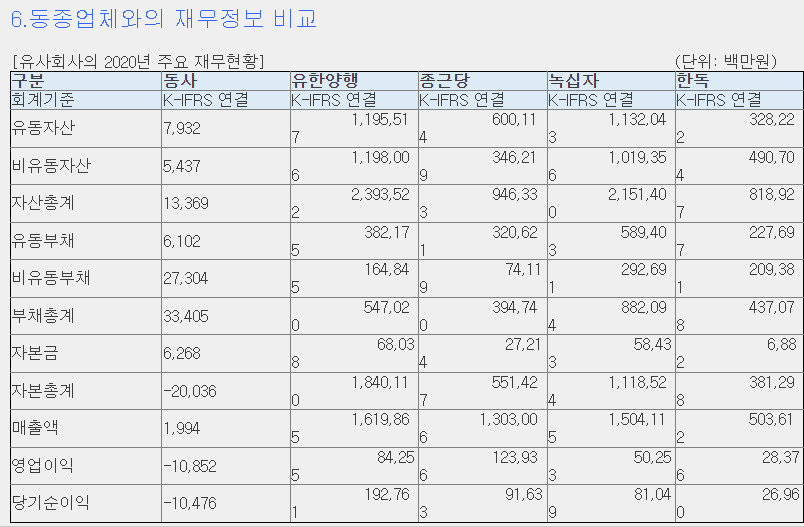This screenshot has height=527, width=804.
Task: Click the 종근당 유동자산 value '600,11'
Action: click(514, 119)
